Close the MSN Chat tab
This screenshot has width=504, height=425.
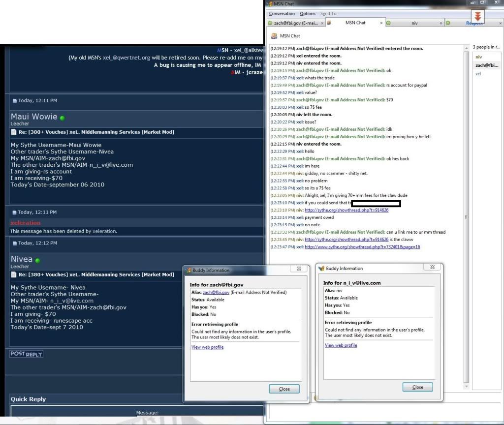pyautogui.click(x=381, y=23)
